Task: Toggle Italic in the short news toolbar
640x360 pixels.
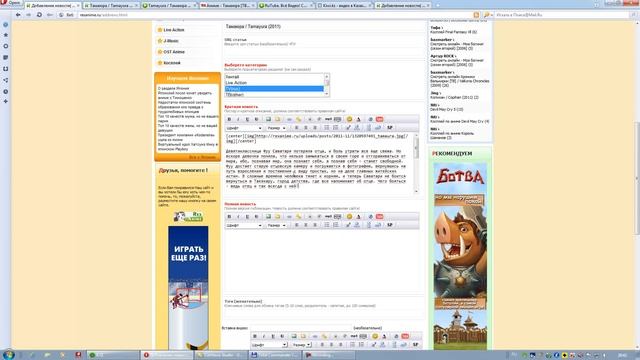Action: (x=238, y=119)
